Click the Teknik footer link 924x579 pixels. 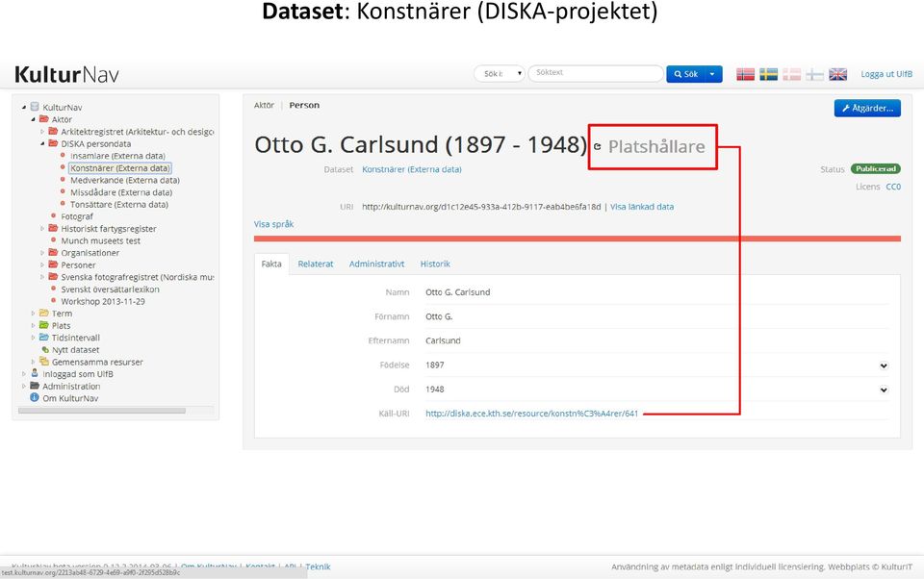[x=318, y=566]
